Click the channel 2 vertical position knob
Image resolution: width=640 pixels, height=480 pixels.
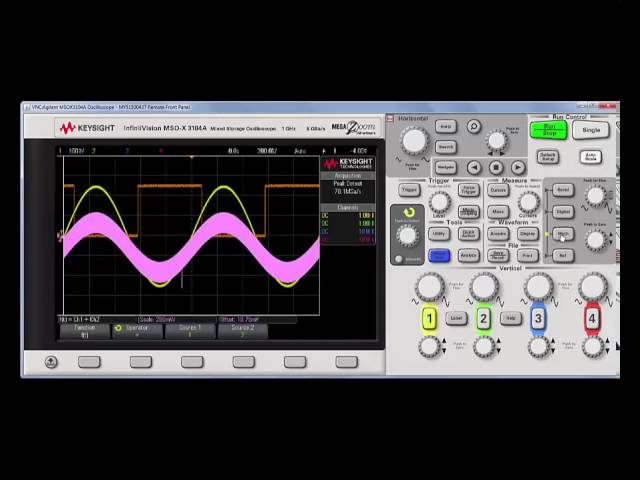484,347
